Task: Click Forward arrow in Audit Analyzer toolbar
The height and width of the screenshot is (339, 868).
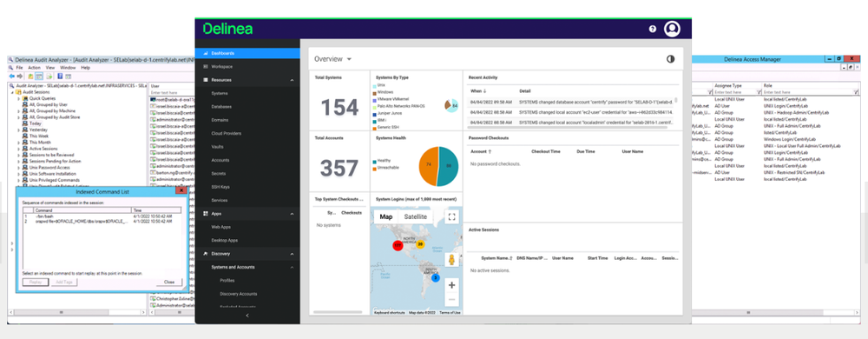Action: [20, 76]
